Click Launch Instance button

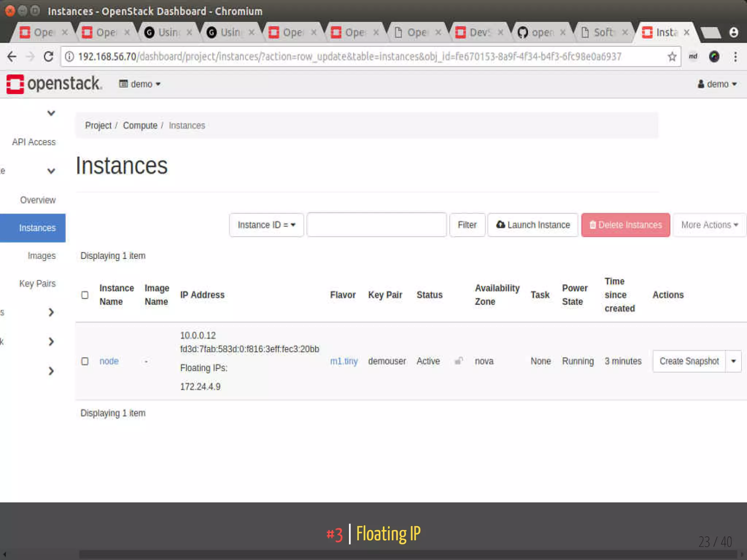(x=533, y=225)
